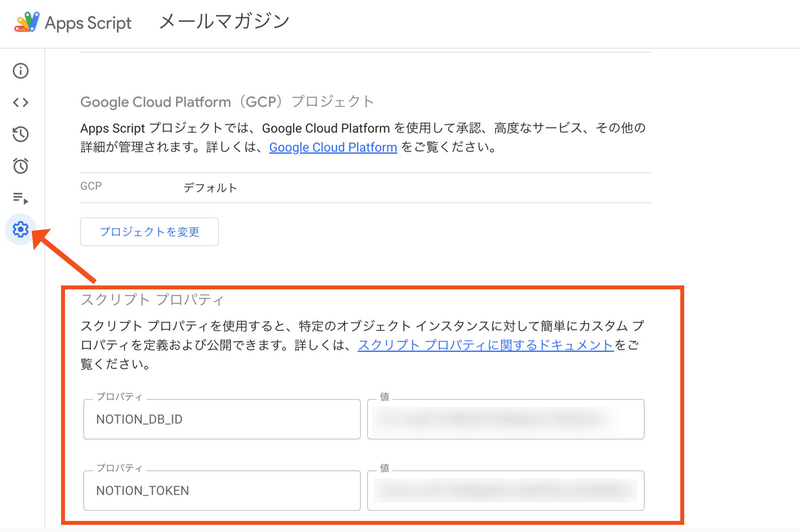Click the NOTION_TOKEN property field
Viewport: 800px width, 532px height.
click(x=222, y=490)
